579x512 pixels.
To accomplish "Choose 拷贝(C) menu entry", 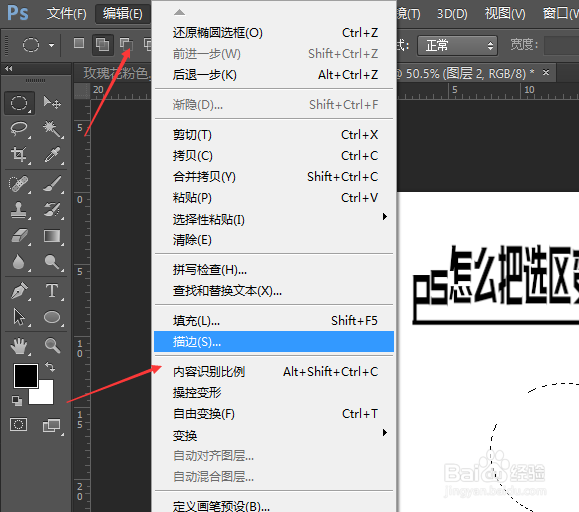I will pyautogui.click(x=274, y=156).
